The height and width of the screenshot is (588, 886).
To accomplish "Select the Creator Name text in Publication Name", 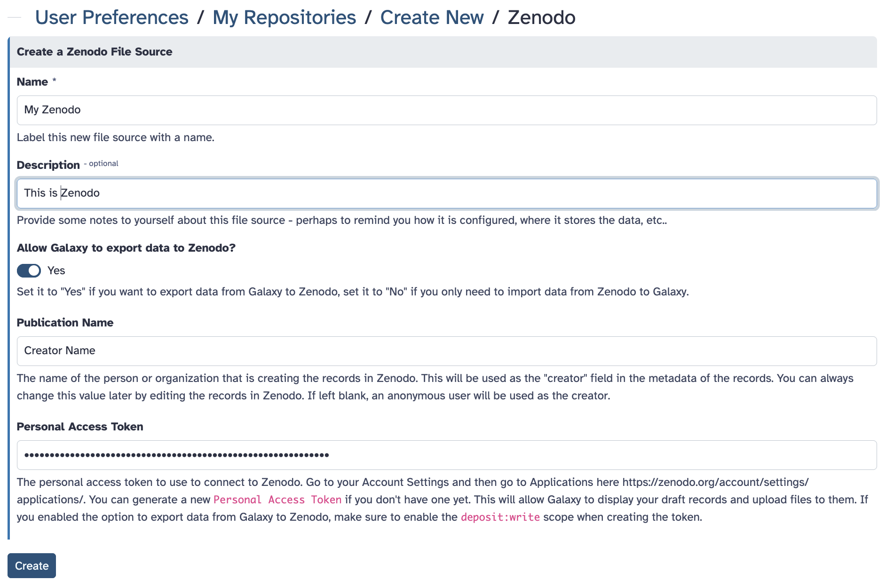I will 59,350.
